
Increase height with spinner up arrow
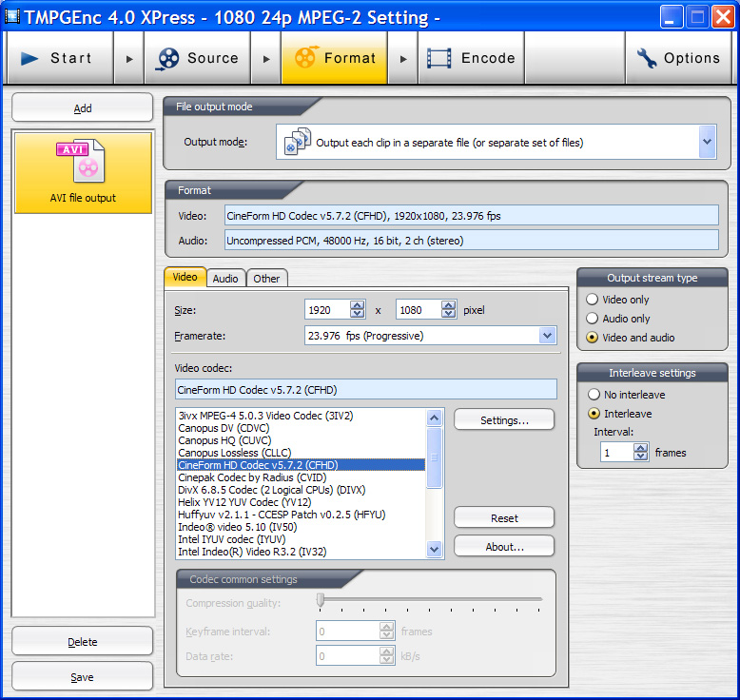(x=449, y=305)
